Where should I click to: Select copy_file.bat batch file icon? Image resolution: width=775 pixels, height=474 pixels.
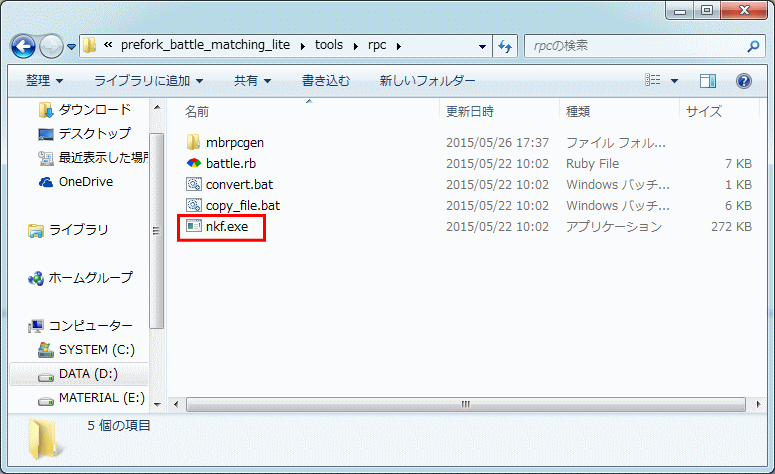click(194, 205)
